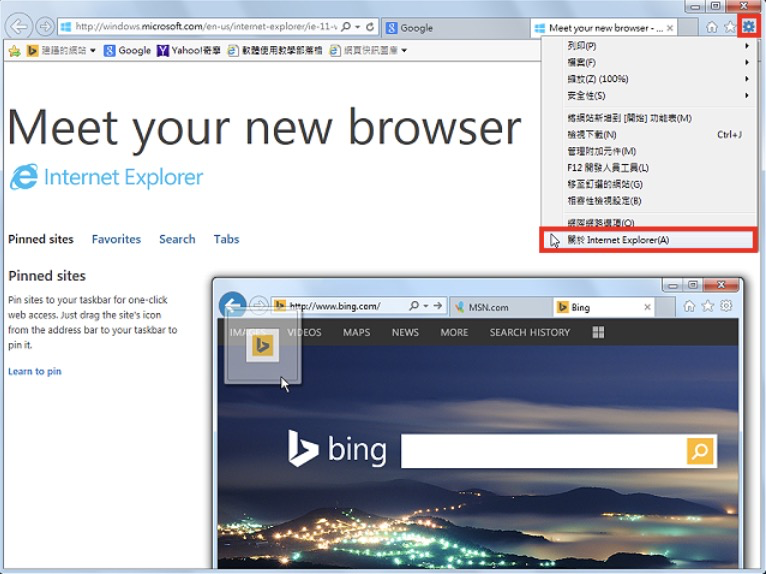
Task: Click the orange Bing search button in preview
Action: click(700, 450)
